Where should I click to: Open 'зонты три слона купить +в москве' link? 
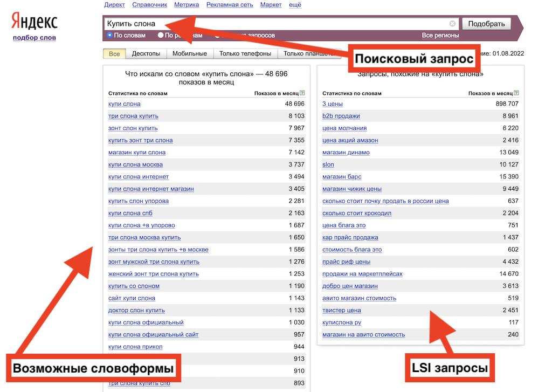(158, 250)
